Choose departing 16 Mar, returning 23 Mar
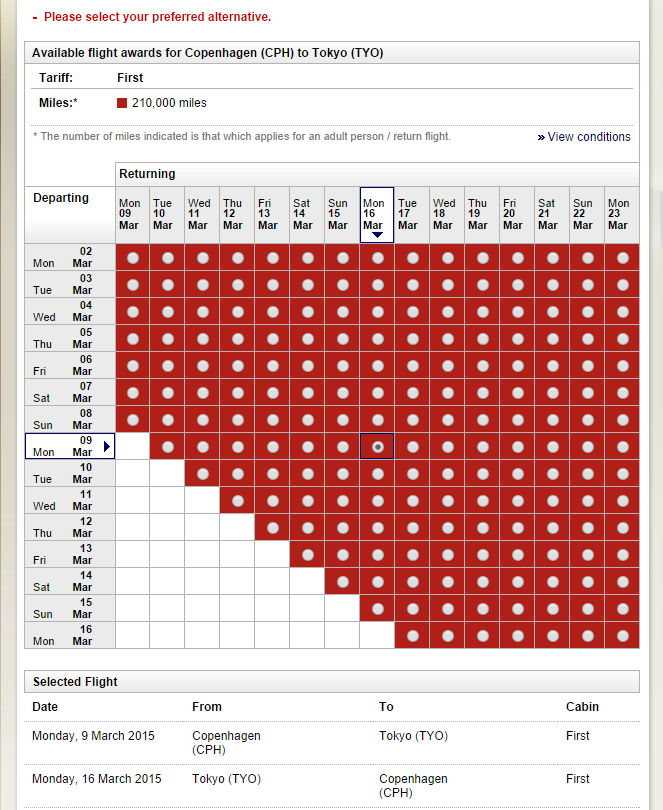663x810 pixels. coord(623,635)
